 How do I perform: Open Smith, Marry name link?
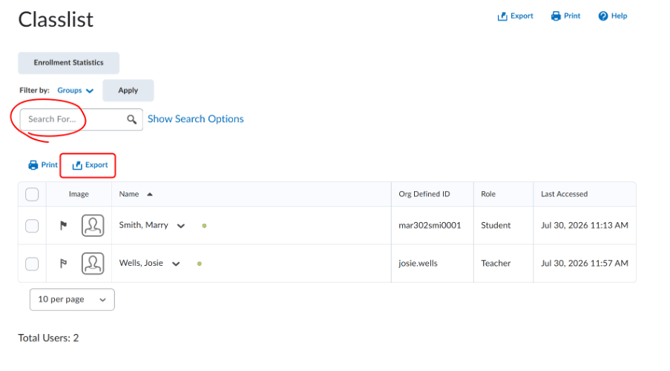144,225
